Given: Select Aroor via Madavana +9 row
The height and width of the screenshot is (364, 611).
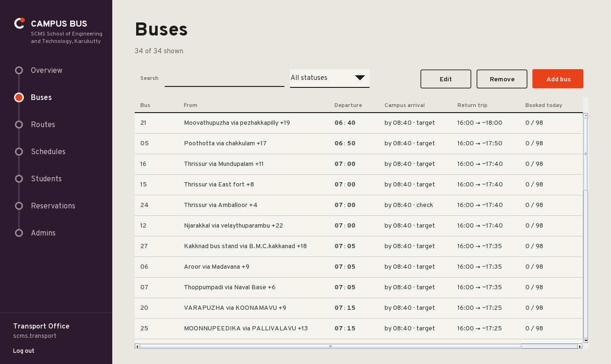Looking at the screenshot, I should 359,267.
